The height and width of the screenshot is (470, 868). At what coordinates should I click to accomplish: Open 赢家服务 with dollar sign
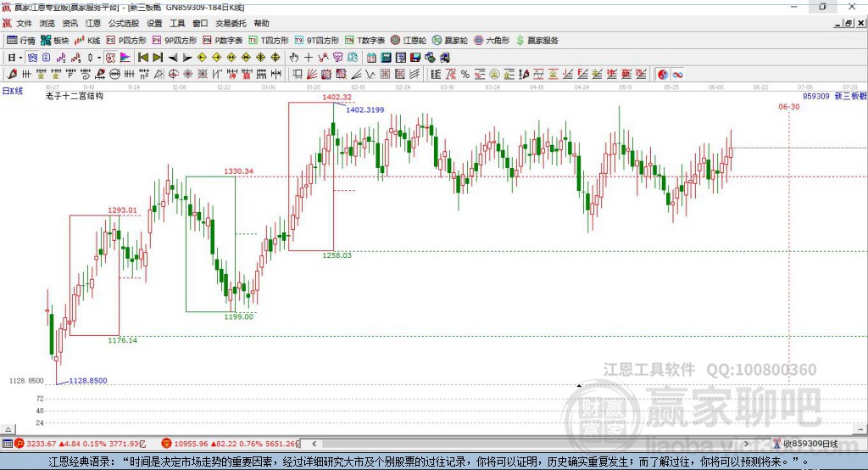coord(537,41)
